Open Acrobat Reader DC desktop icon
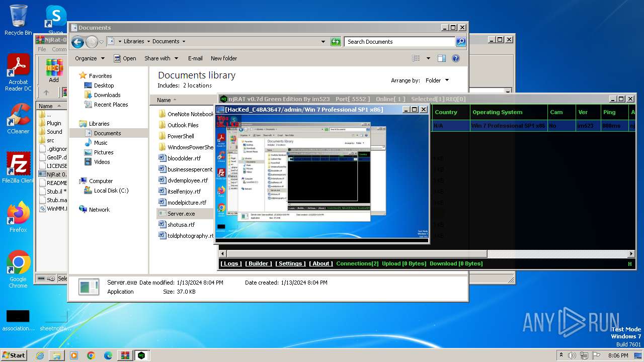The height and width of the screenshot is (362, 644). 18,73
